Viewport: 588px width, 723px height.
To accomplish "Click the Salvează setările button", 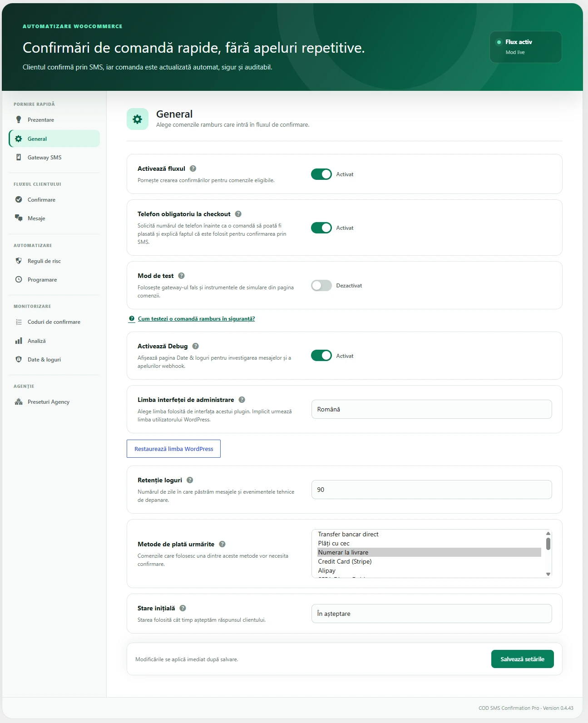I will (x=522, y=659).
